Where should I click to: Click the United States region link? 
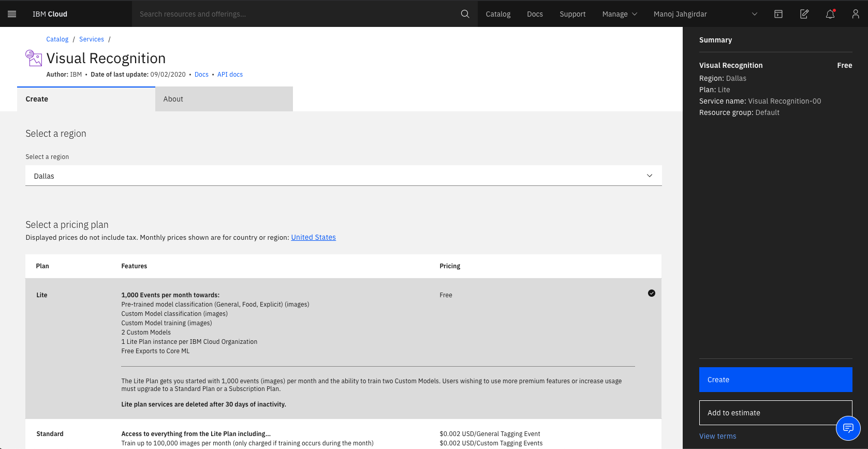point(313,237)
